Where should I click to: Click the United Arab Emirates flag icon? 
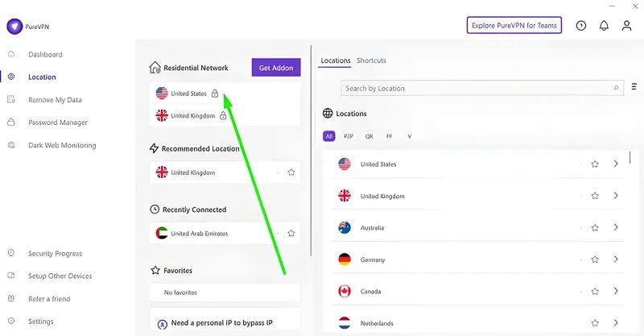(x=162, y=233)
